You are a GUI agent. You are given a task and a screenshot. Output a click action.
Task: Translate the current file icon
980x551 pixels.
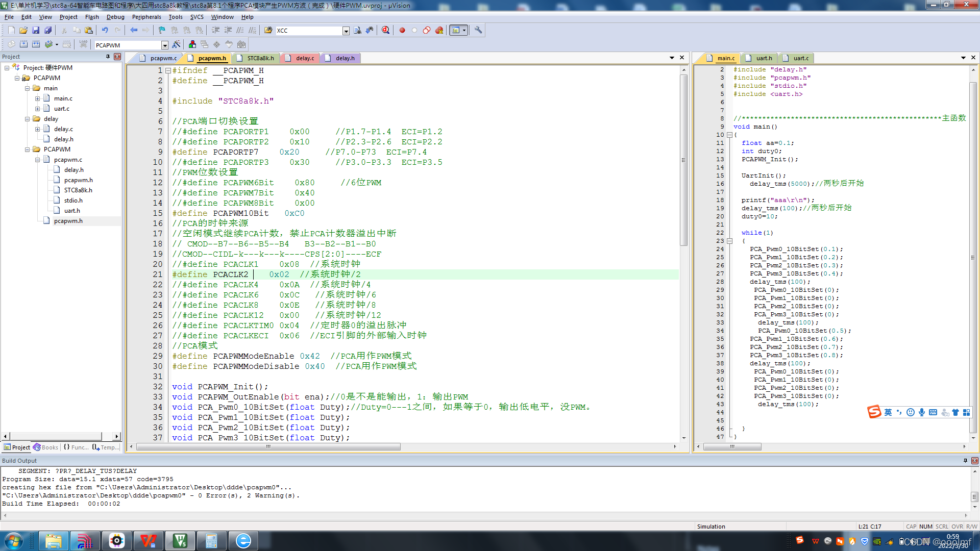[x=11, y=44]
